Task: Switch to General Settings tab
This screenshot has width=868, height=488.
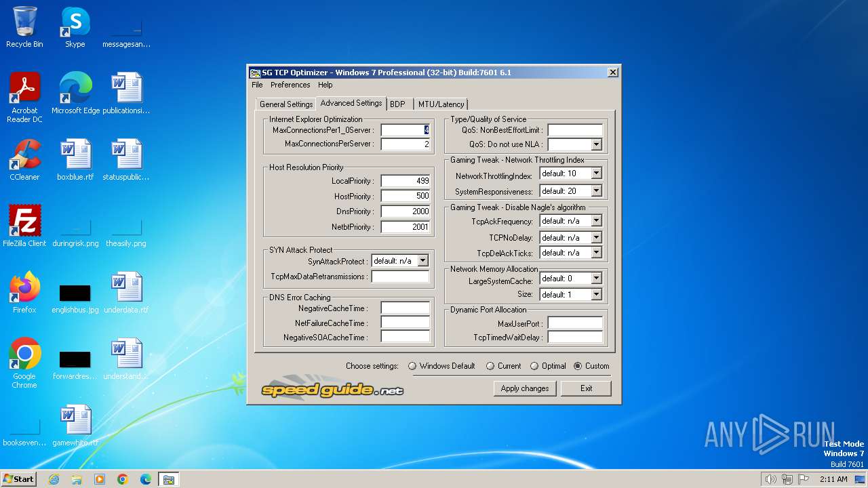Action: (285, 104)
